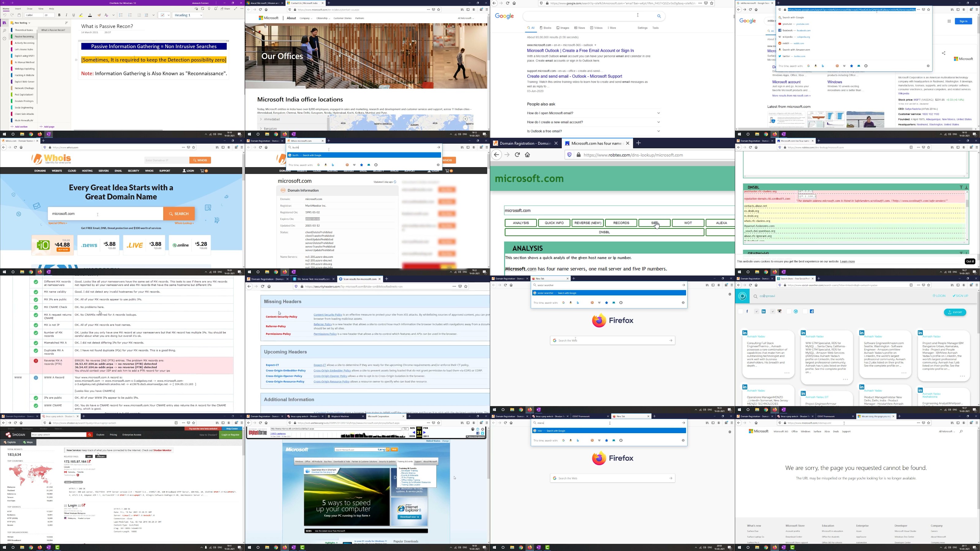Expand Pen-Testing notebook dropdown
The height and width of the screenshot is (551, 980).
[x=29, y=23]
